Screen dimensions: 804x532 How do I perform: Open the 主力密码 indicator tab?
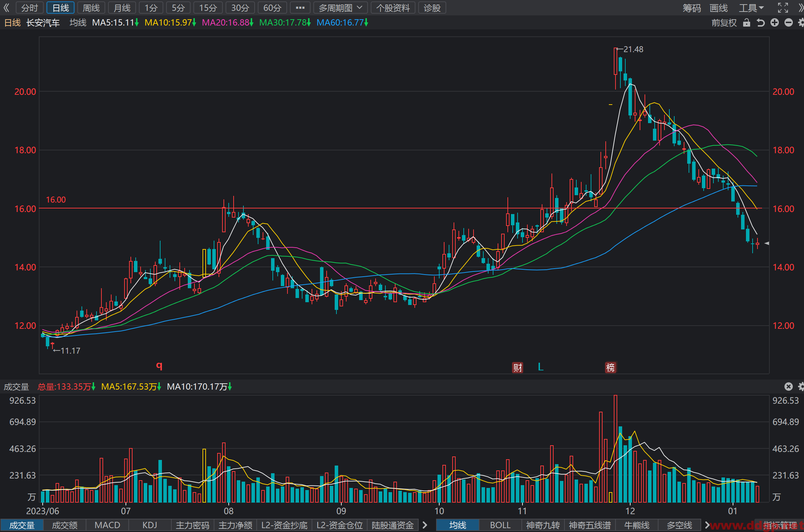click(x=192, y=525)
